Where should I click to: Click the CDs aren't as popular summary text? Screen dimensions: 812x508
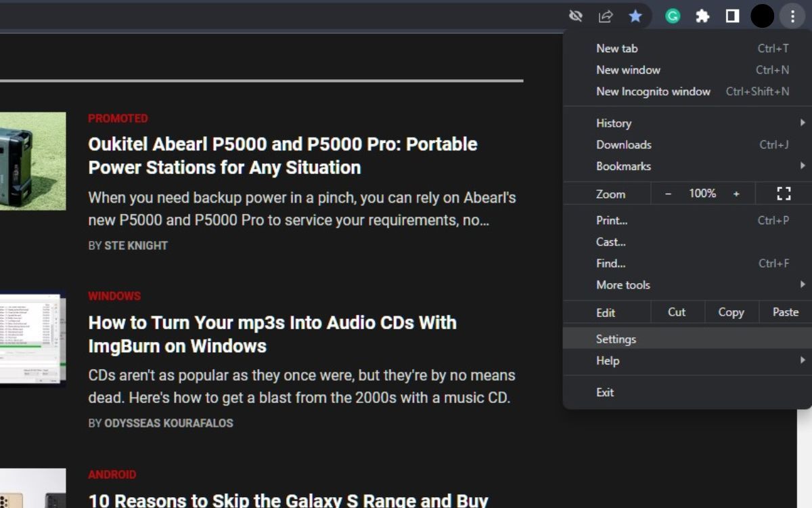click(x=302, y=387)
